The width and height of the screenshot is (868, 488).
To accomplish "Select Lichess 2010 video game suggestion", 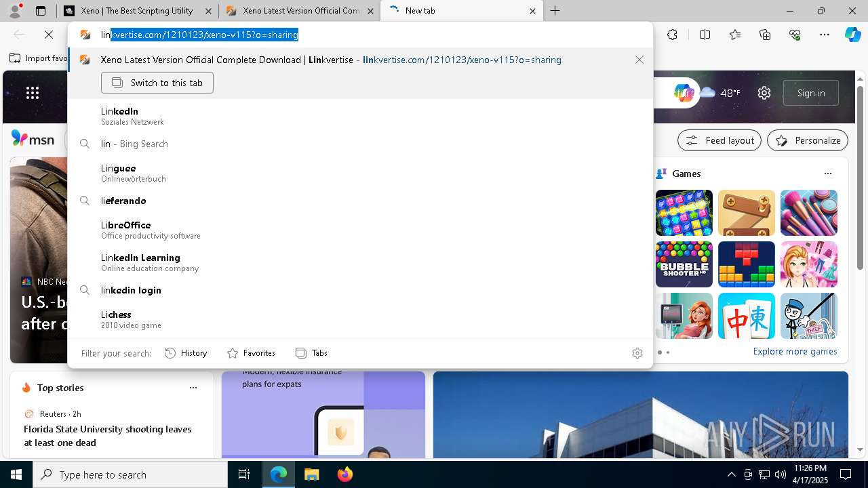I will coord(360,319).
